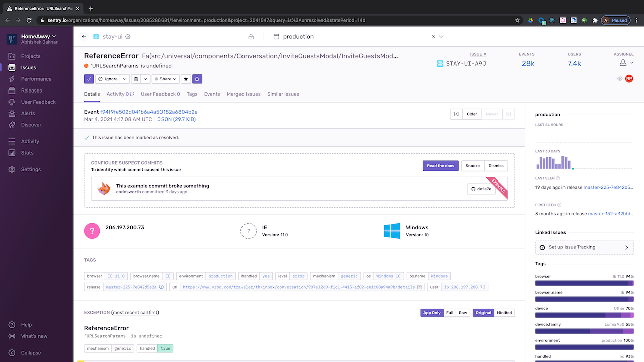Open the 28k events count

click(x=528, y=63)
